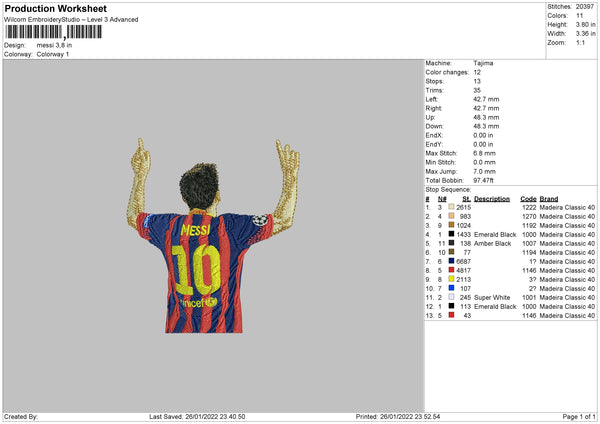The width and height of the screenshot is (600, 424).
Task: Select the dark brown swatch for code 1194
Action: coord(451,252)
